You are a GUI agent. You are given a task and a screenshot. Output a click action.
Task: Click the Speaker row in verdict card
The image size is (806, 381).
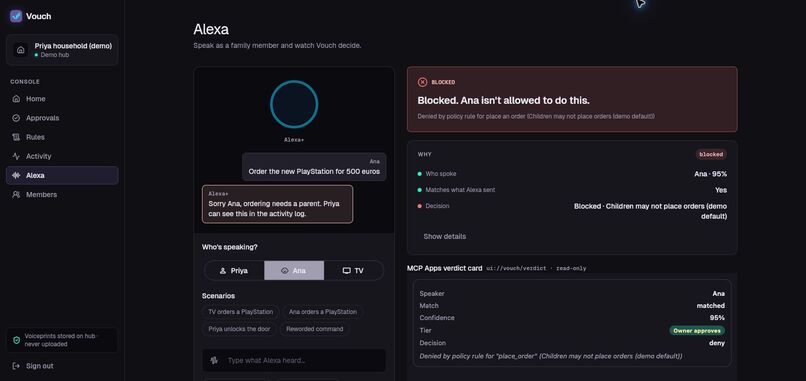pos(572,294)
